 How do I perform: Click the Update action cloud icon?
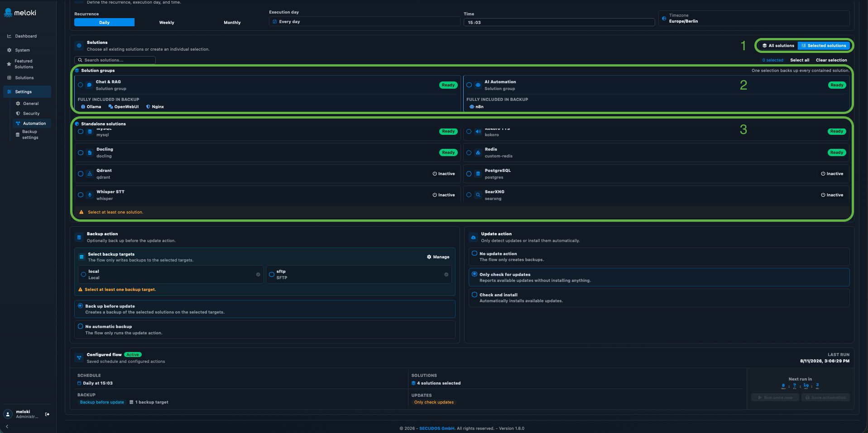[473, 237]
